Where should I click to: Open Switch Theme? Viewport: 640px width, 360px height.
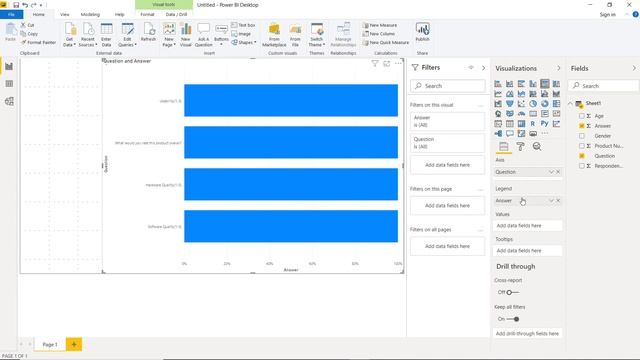pos(317,35)
